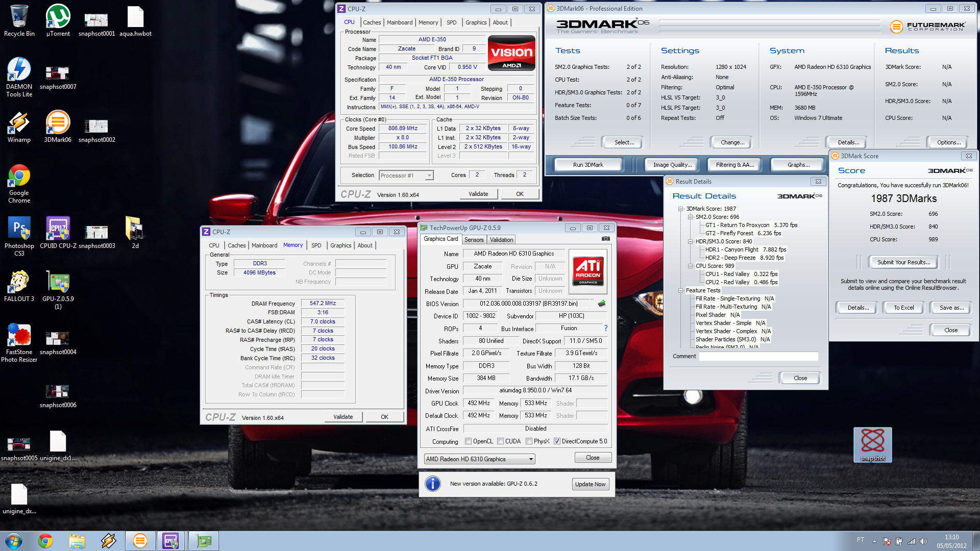Collapse the CPU Score: 989 tree node

tap(690, 266)
